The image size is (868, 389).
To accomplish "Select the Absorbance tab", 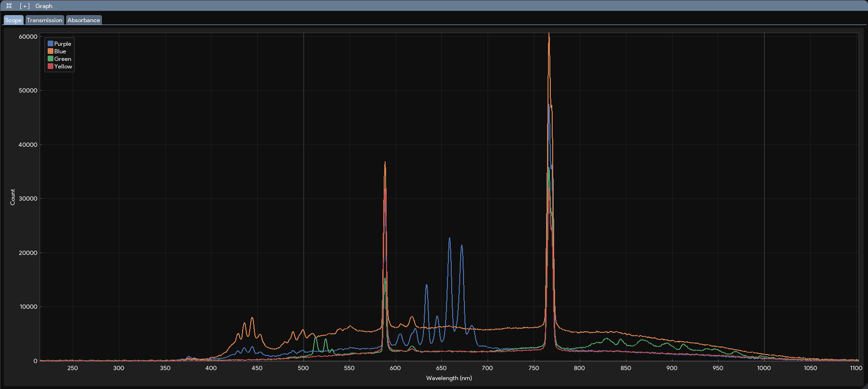I will click(84, 20).
